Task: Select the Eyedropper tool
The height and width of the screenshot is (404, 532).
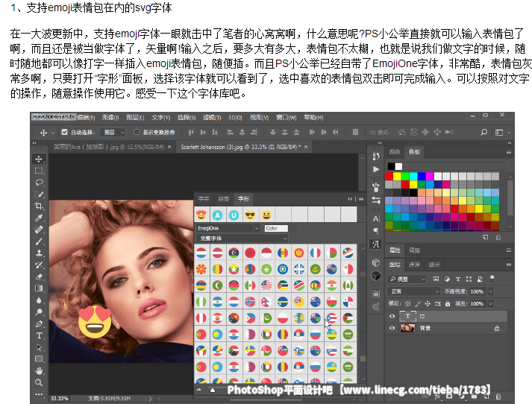Action: coord(39,218)
